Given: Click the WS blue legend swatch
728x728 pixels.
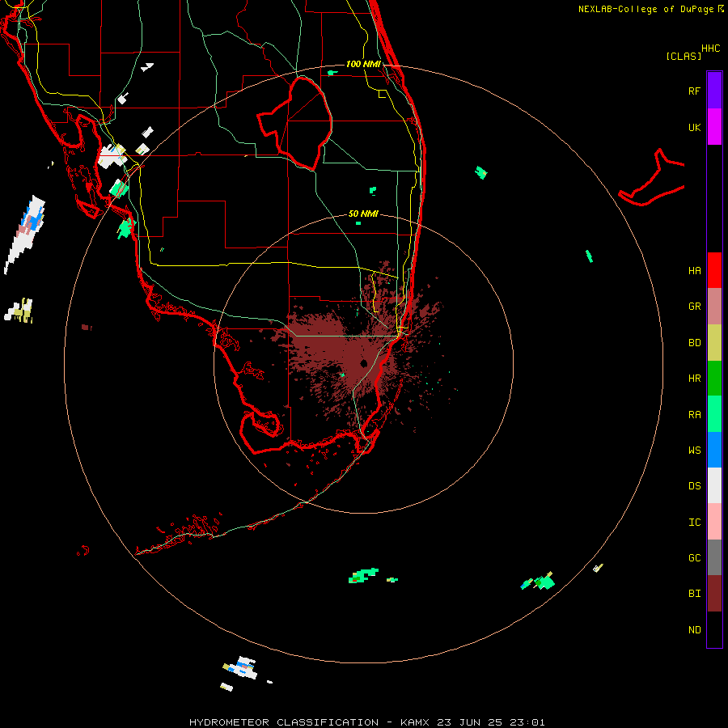Looking at the screenshot, I should click(x=714, y=450).
